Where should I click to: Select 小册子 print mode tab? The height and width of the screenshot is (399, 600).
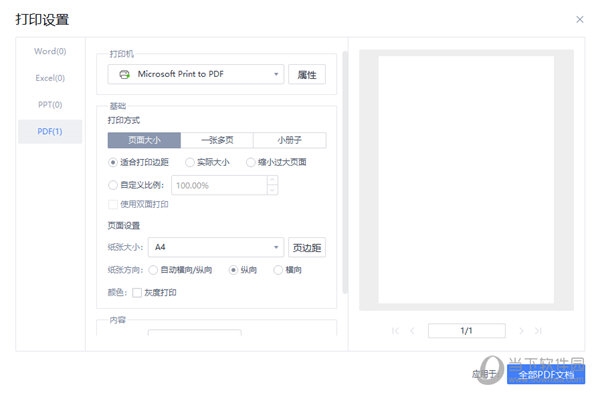pyautogui.click(x=290, y=140)
